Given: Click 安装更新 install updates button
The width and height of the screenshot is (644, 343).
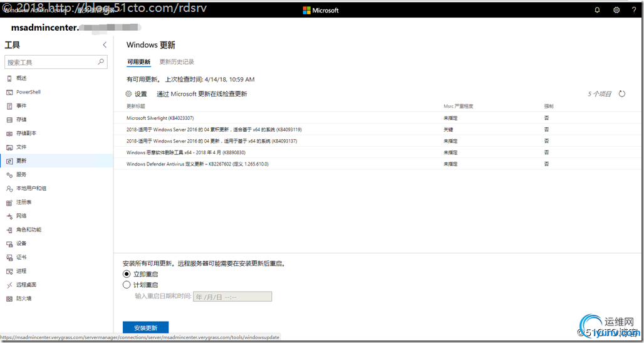Looking at the screenshot, I should pos(146,328).
